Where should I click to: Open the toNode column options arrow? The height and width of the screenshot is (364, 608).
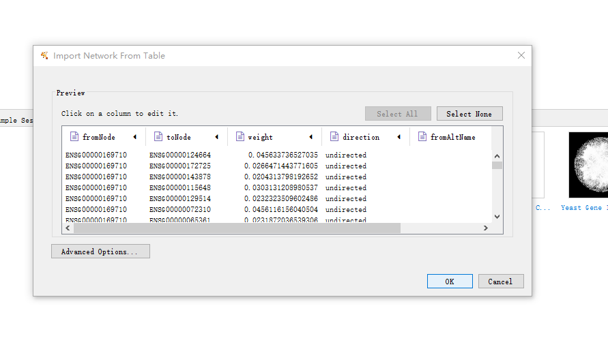(x=216, y=137)
